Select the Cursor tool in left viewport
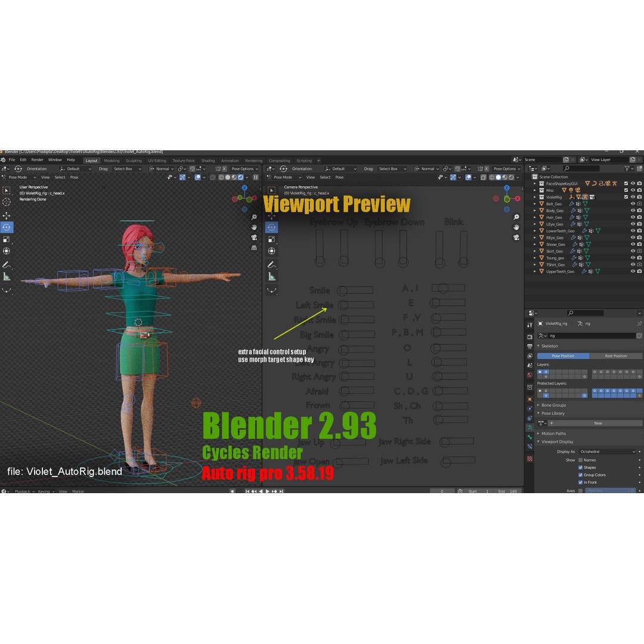 point(7,202)
